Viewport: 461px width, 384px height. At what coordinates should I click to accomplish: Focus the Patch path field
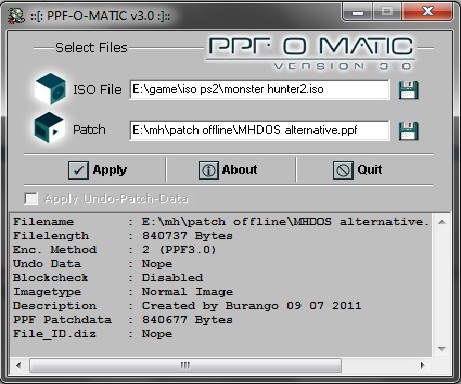tap(259, 130)
